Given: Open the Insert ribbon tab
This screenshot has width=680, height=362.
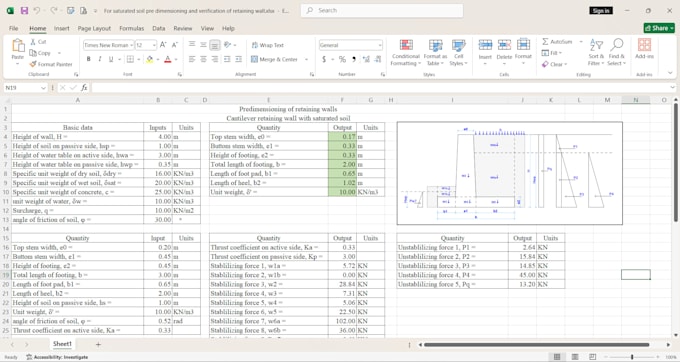Looking at the screenshot, I should coord(62,28).
